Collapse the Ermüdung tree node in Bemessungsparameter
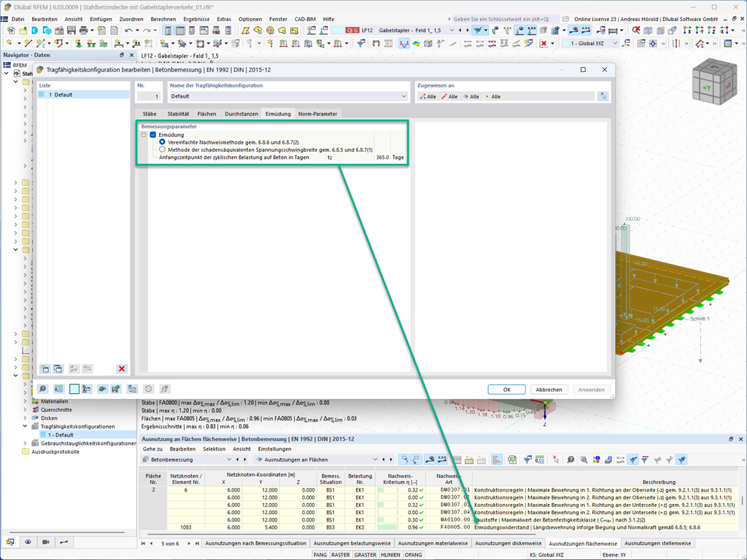Viewport: 747px width, 560px height. pos(144,135)
